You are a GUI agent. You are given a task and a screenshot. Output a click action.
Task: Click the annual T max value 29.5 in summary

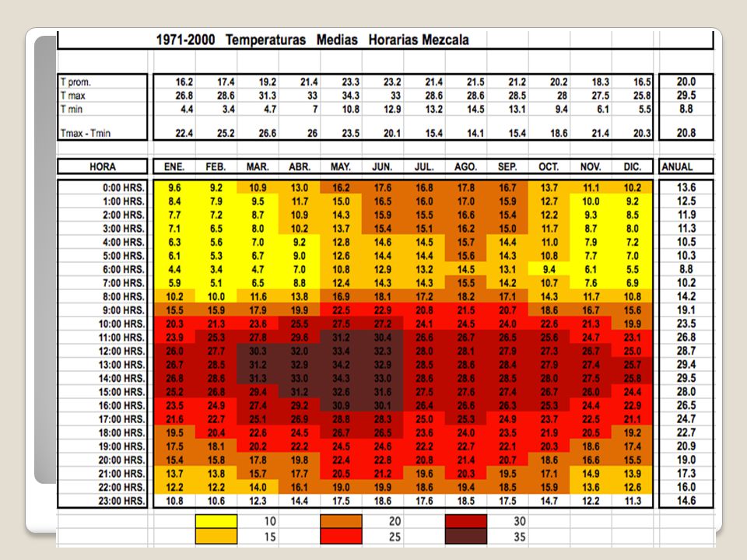[x=686, y=95]
